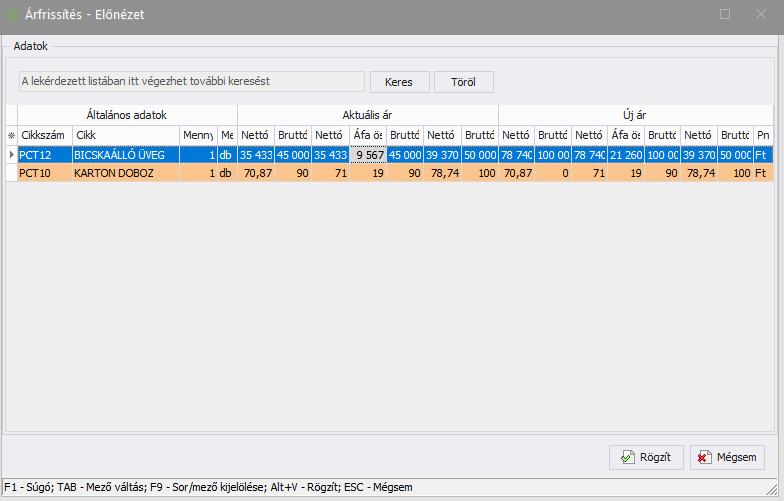Select the KARTON DOBOZ item row
The width and height of the screenshot is (784, 501).
tap(125, 173)
